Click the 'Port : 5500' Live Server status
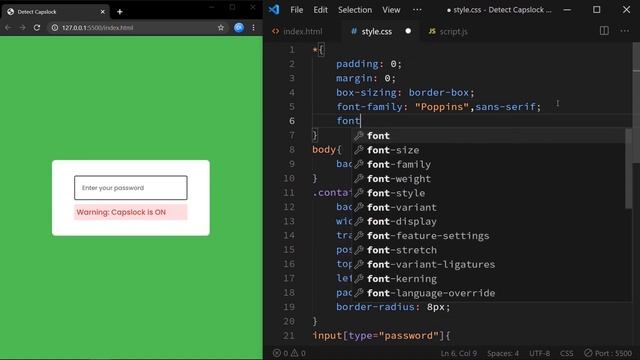This screenshot has width=640, height=360. click(608, 353)
